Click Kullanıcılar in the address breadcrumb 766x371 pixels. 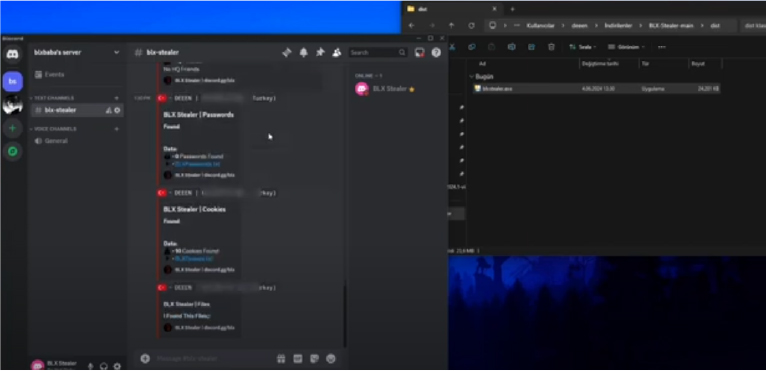(x=540, y=25)
